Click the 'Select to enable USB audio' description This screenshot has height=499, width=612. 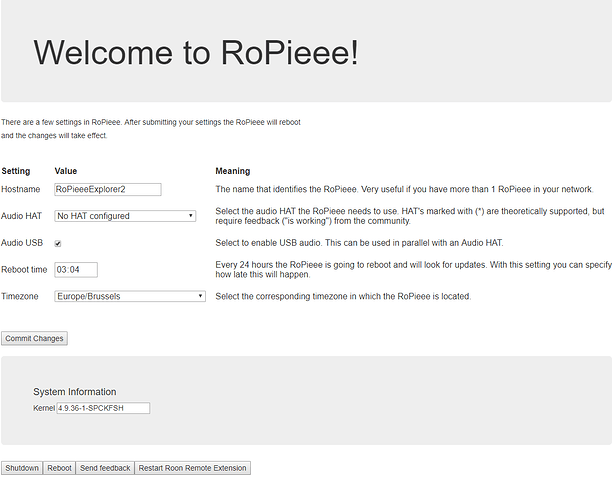pyautogui.click(x=359, y=243)
